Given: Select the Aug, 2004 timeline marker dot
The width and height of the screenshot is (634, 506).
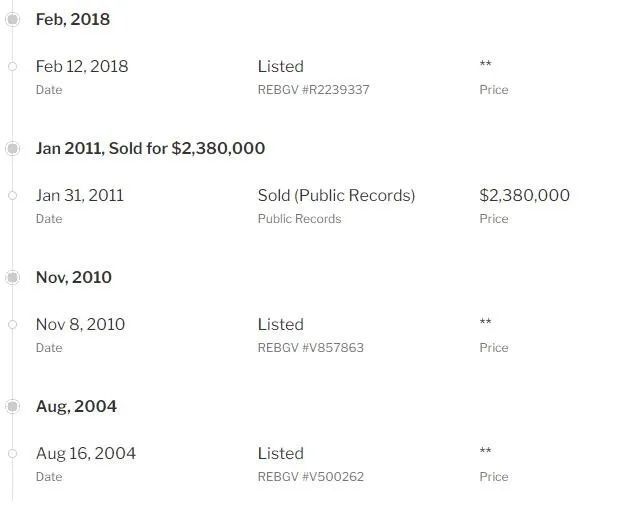Looking at the screenshot, I should point(13,406).
